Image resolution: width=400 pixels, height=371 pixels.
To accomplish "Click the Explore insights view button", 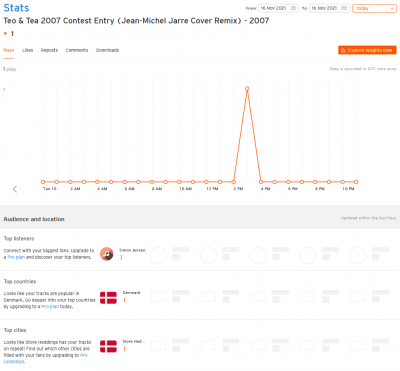I will coord(367,50).
